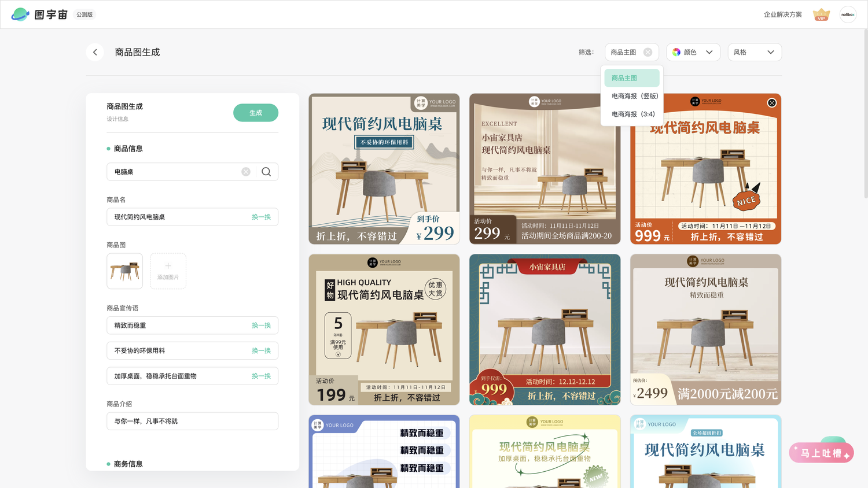Click the 公测版 beta badge
The height and width of the screenshot is (488, 868).
[x=84, y=14]
